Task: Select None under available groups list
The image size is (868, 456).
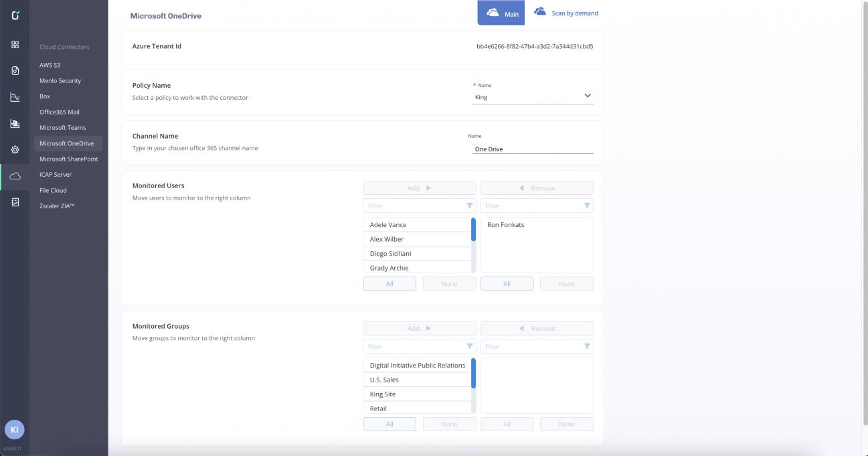Action: pos(449,424)
